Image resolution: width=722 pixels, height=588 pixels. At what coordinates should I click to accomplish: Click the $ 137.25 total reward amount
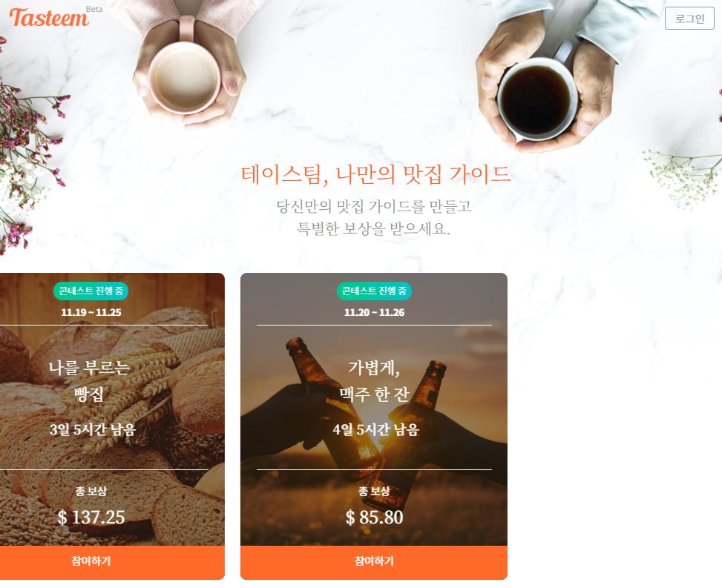pyautogui.click(x=91, y=517)
